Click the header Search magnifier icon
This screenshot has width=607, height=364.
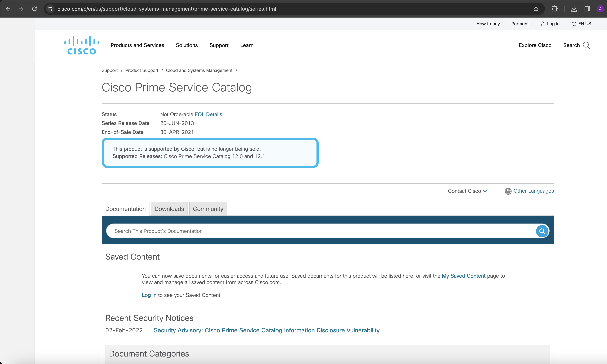coord(586,45)
